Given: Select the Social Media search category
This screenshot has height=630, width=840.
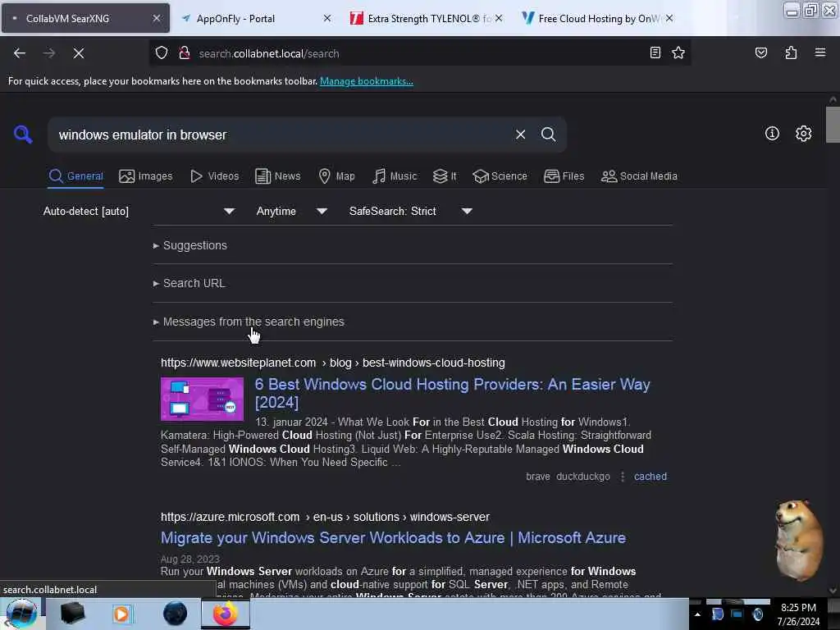Looking at the screenshot, I should (639, 176).
